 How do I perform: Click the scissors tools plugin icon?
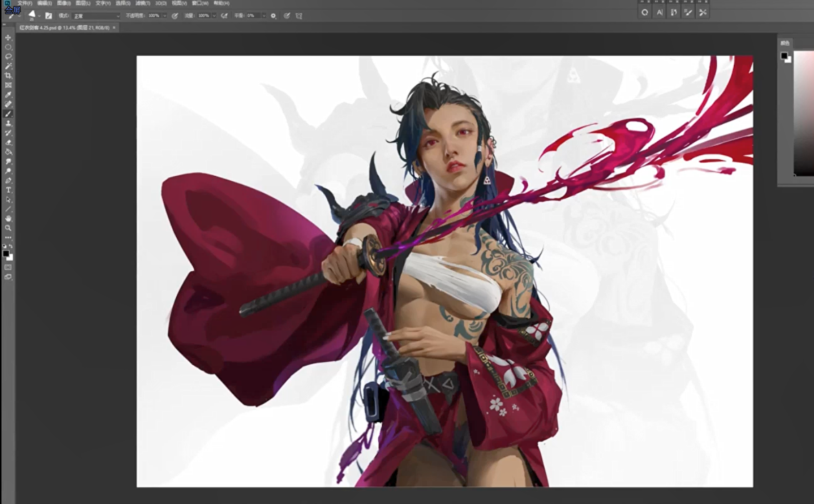pos(703,13)
